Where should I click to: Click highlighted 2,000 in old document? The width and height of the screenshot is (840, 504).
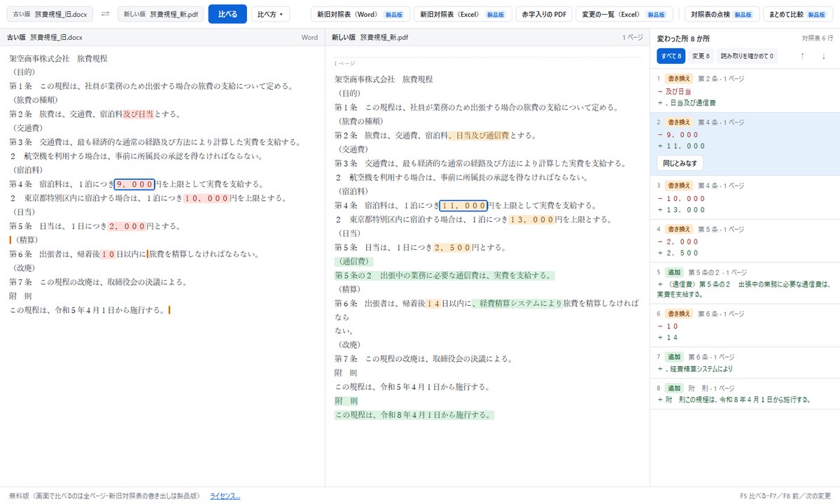pos(127,226)
